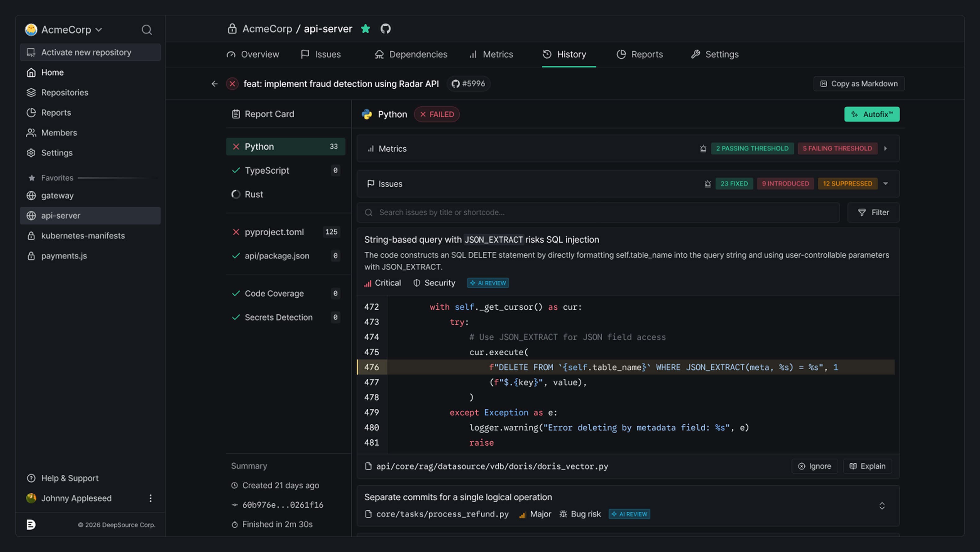Open the AcmeCorp organization switcher

[x=64, y=30]
